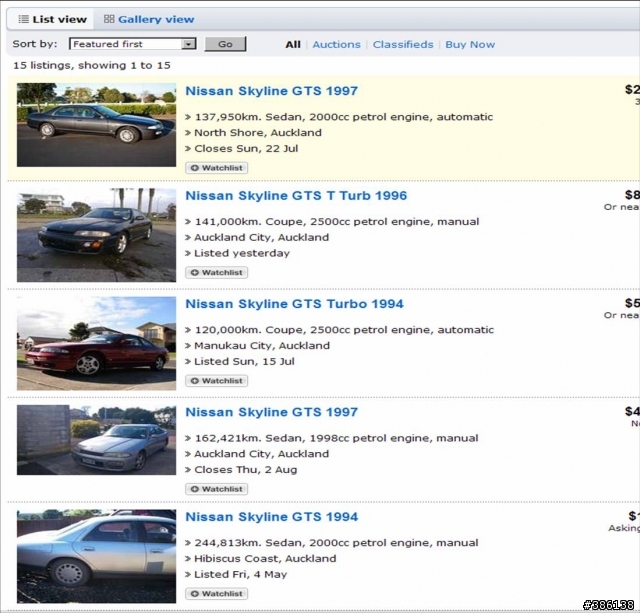Add GTS Turbo 1994 to Watchlist

[x=216, y=381]
